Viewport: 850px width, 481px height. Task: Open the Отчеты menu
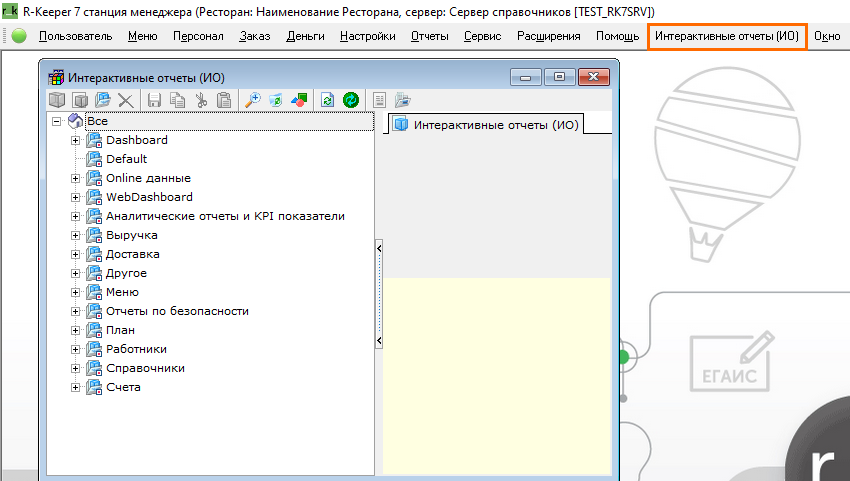point(429,36)
